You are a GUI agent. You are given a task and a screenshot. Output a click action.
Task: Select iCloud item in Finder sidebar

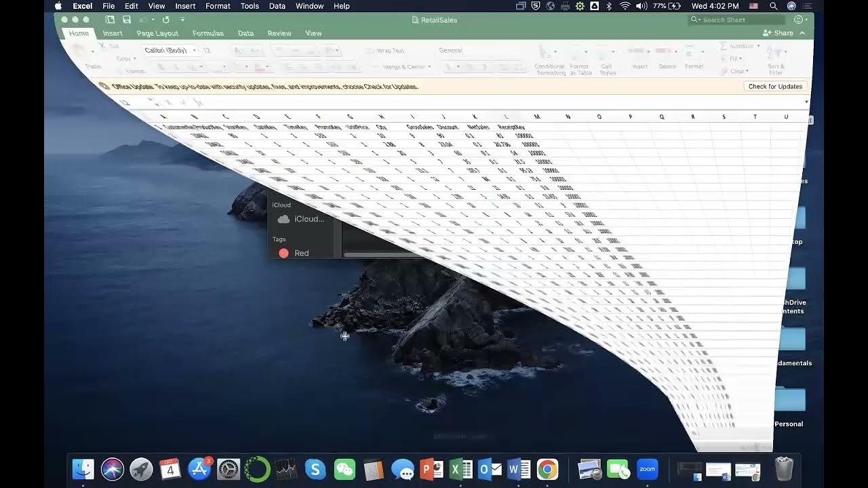coord(302,219)
